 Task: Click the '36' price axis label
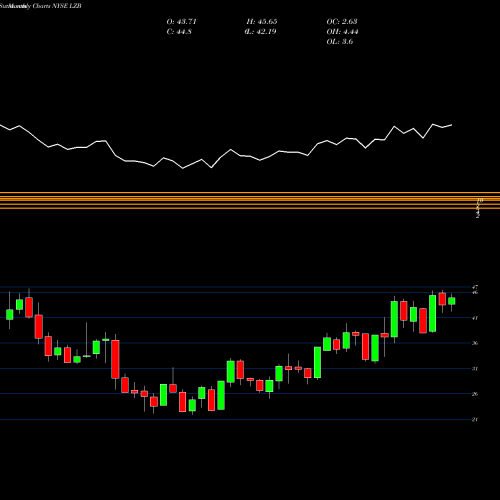tap(475, 343)
